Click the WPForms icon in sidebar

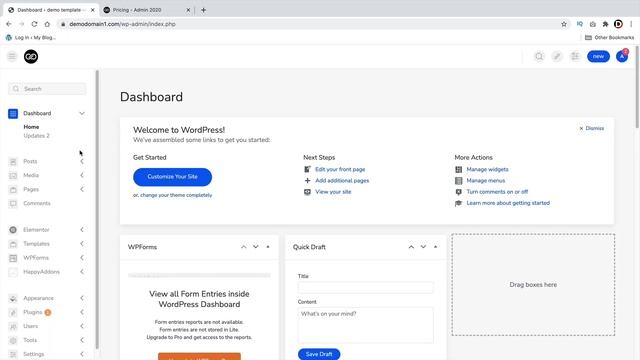pyautogui.click(x=13, y=258)
